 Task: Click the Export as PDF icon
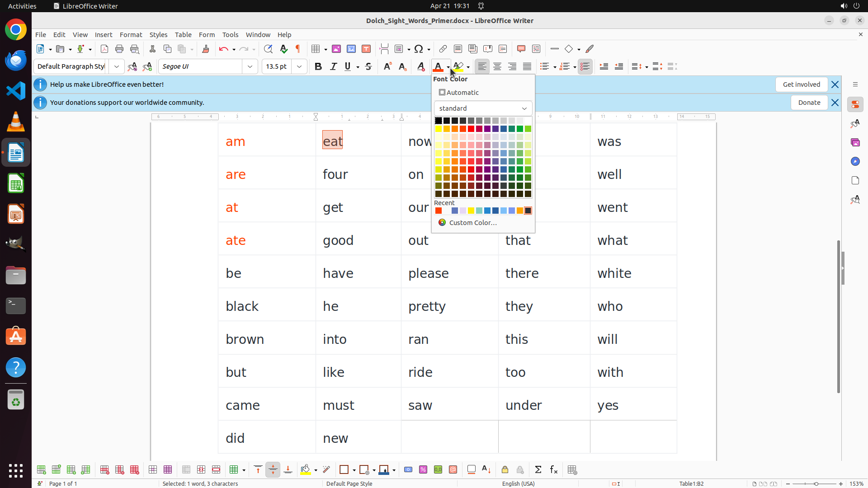coord(104,49)
